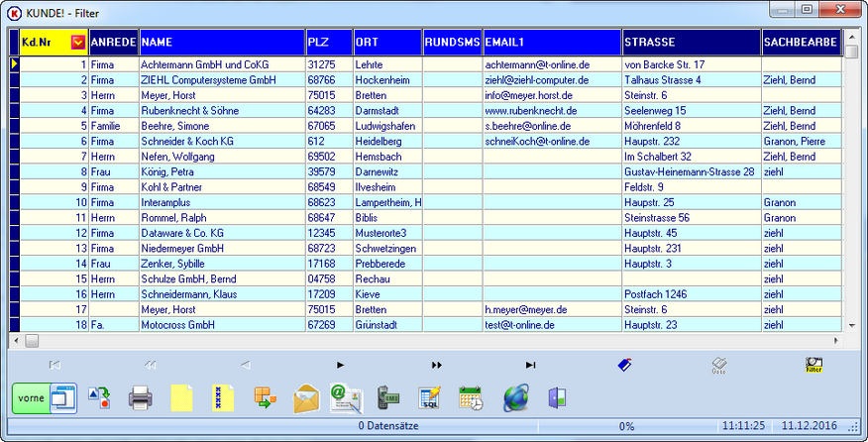Screen dimensions: 868x442
Task: Click the greyed-out tags icon
Action: (719, 365)
